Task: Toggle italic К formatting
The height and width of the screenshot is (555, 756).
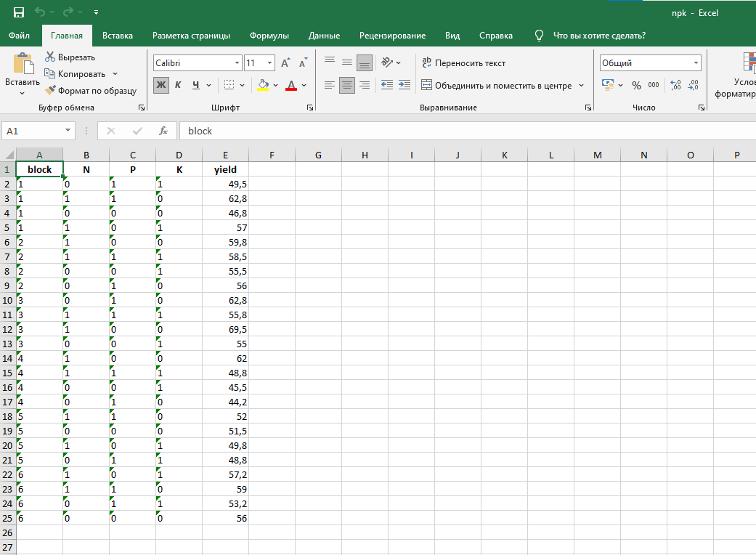Action: pos(178,85)
